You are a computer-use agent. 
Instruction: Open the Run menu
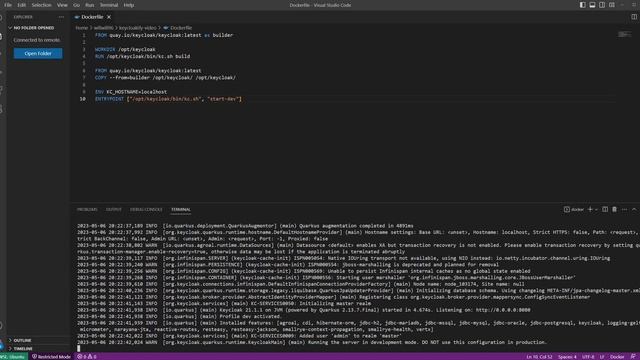pos(90,5)
